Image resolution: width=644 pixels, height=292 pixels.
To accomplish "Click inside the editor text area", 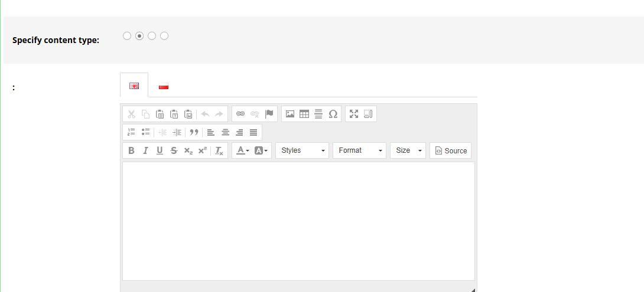I will click(x=298, y=221).
